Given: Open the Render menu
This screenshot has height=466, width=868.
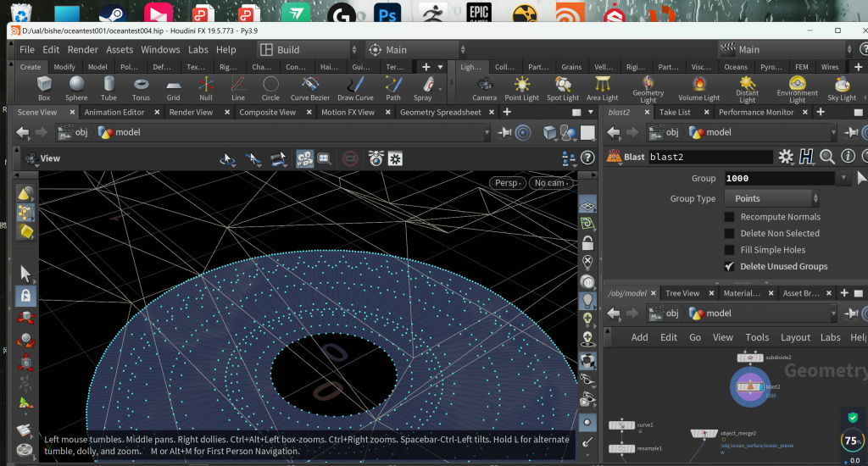Looking at the screenshot, I should 82,49.
